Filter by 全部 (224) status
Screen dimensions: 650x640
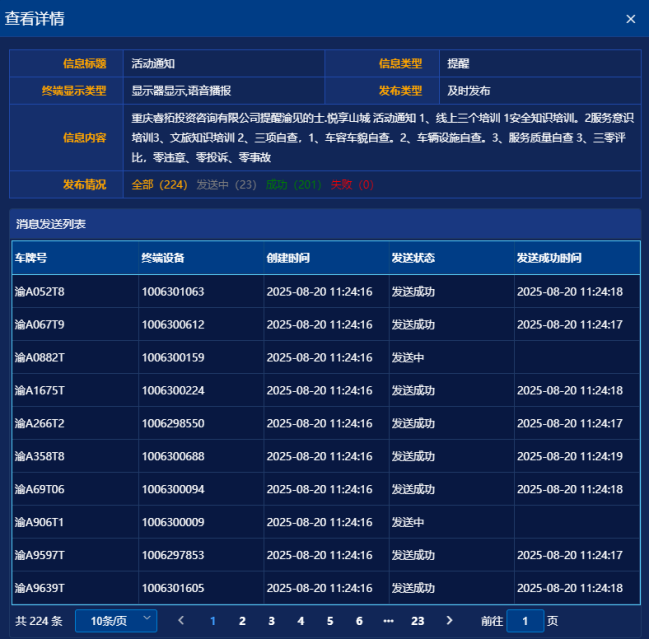(x=159, y=185)
